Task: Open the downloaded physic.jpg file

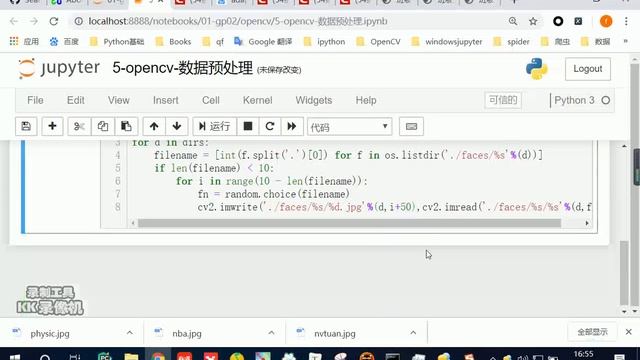Action: pyautogui.click(x=50, y=334)
